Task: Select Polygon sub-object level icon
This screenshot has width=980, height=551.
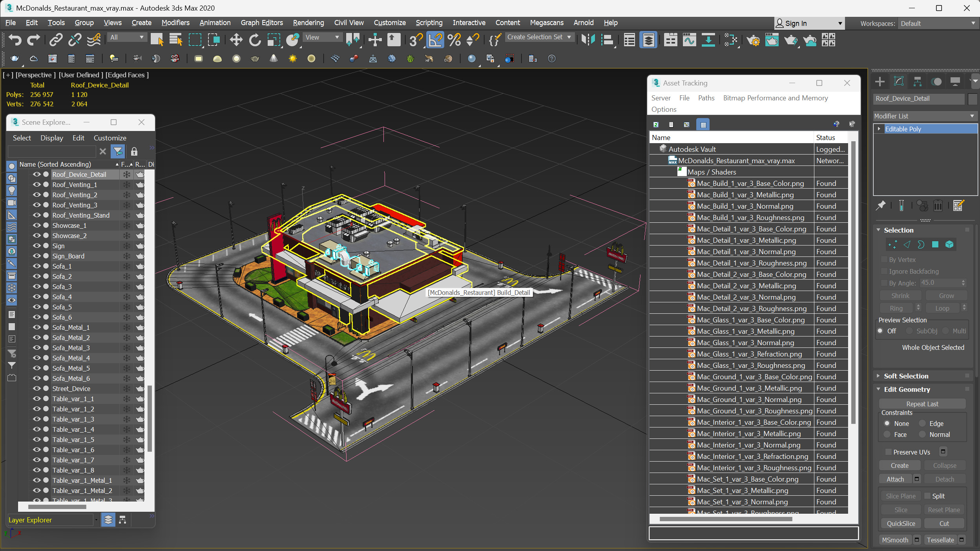Action: 935,245
